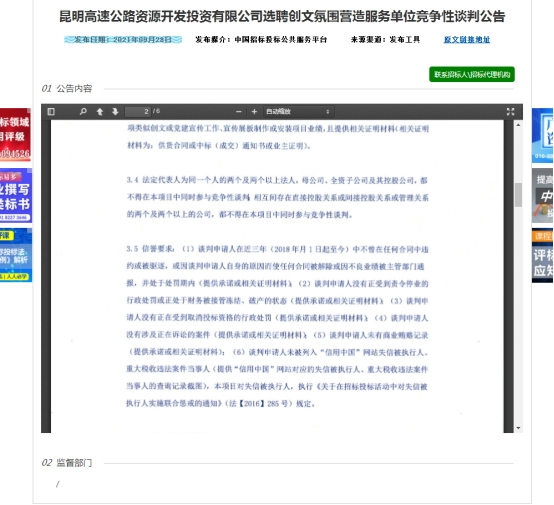Open the right-side 评标 course advertisement
554x505 pixels.
pyautogui.click(x=543, y=256)
